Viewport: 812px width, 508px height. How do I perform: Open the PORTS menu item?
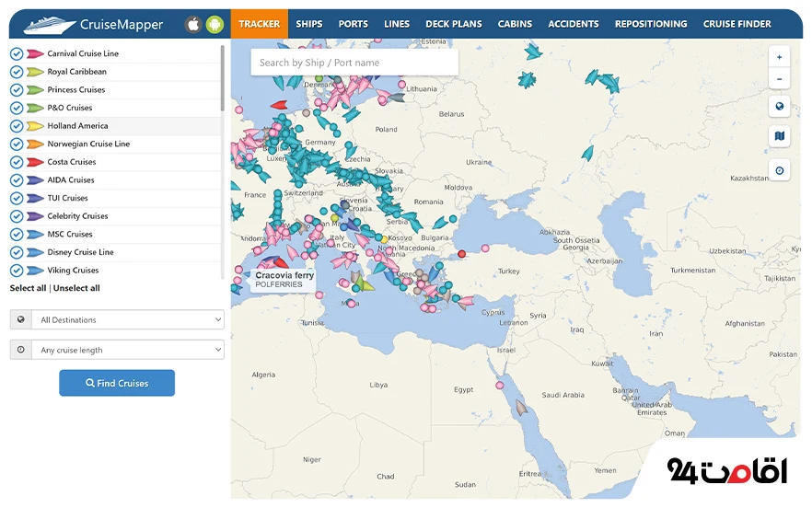point(354,24)
